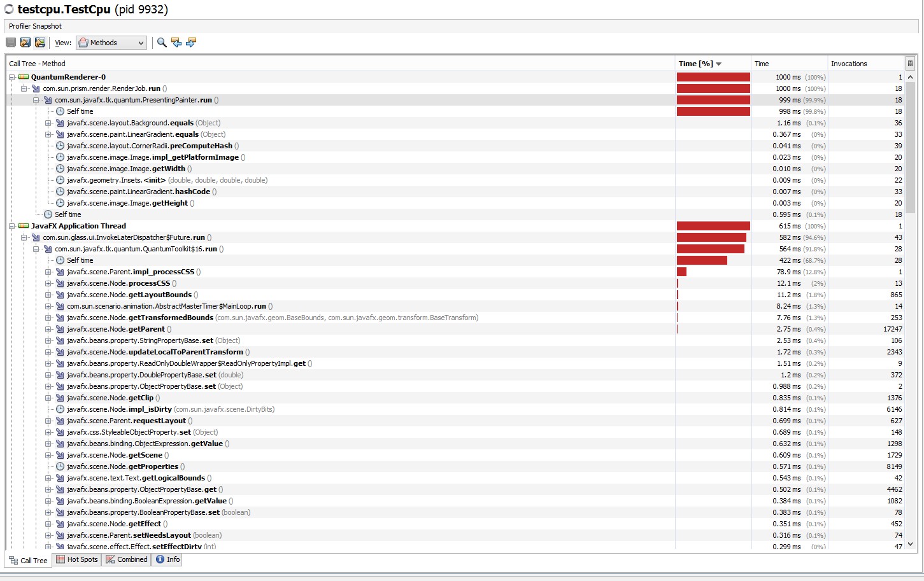Show the Info tab
Image resolution: width=924 pixels, height=581 pixels.
tap(168, 559)
